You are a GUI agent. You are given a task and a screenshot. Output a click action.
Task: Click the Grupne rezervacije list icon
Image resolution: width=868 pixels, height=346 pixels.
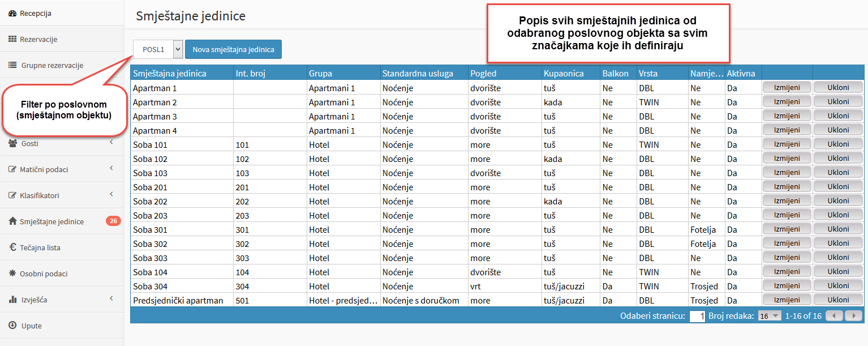12,65
